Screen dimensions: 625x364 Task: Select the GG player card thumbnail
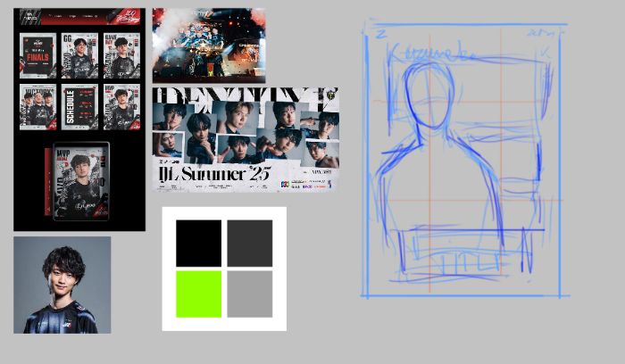pos(79,55)
